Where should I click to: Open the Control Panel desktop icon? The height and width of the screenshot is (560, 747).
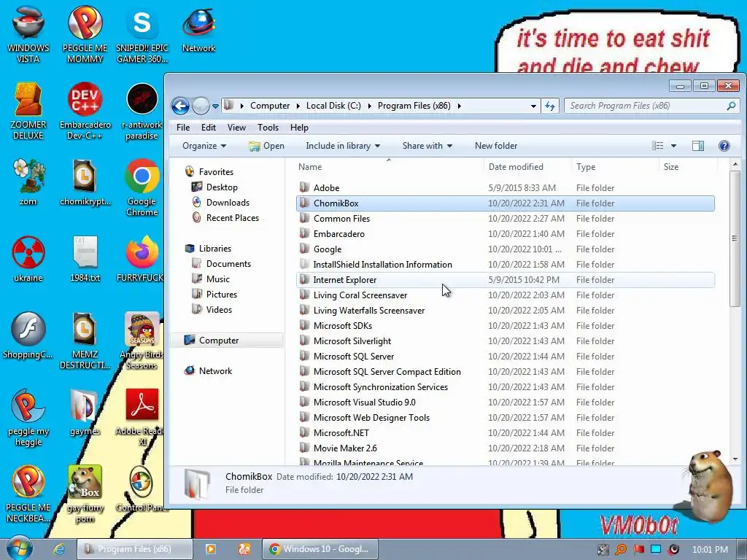tap(142, 489)
